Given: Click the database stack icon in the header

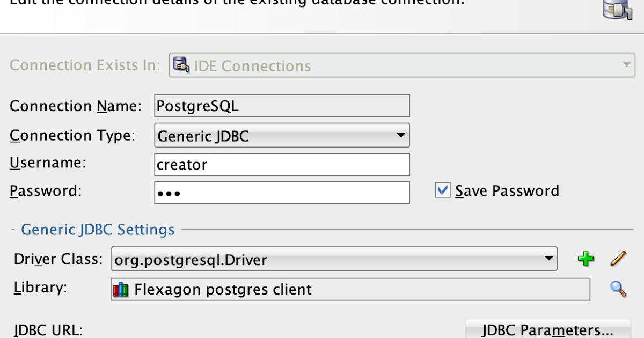Looking at the screenshot, I should pyautogui.click(x=617, y=9).
